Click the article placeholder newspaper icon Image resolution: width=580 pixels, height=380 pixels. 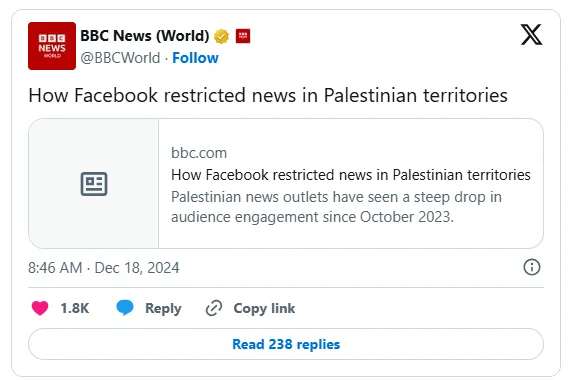(94, 184)
